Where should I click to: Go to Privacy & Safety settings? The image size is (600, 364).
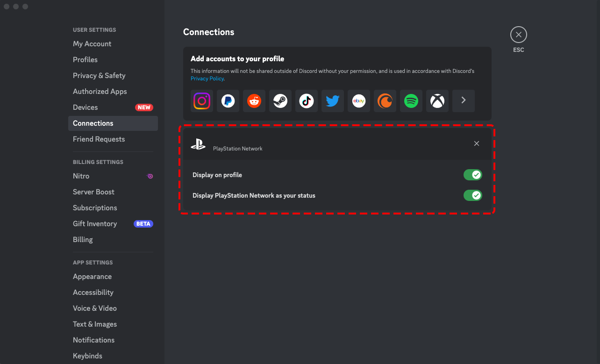pos(99,76)
